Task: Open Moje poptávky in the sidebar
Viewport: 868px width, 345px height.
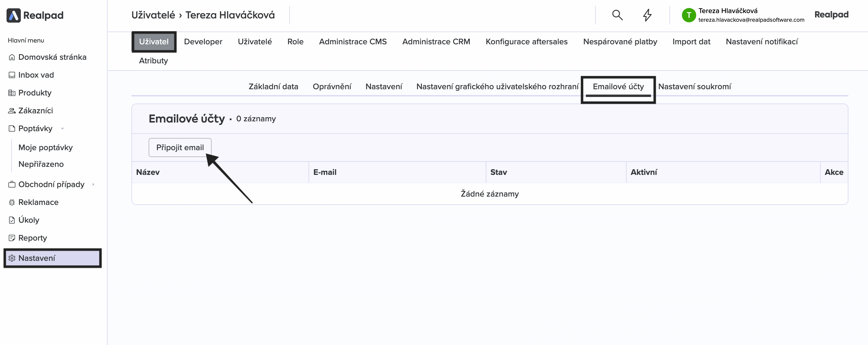Action: coord(45,148)
